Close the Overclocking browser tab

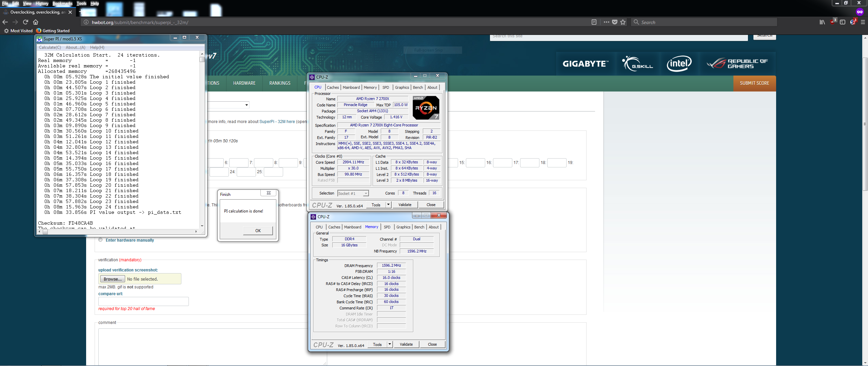pyautogui.click(x=70, y=12)
